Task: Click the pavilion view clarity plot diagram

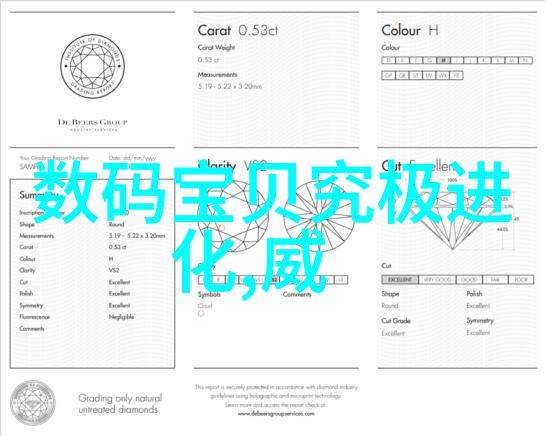Action: [319, 216]
